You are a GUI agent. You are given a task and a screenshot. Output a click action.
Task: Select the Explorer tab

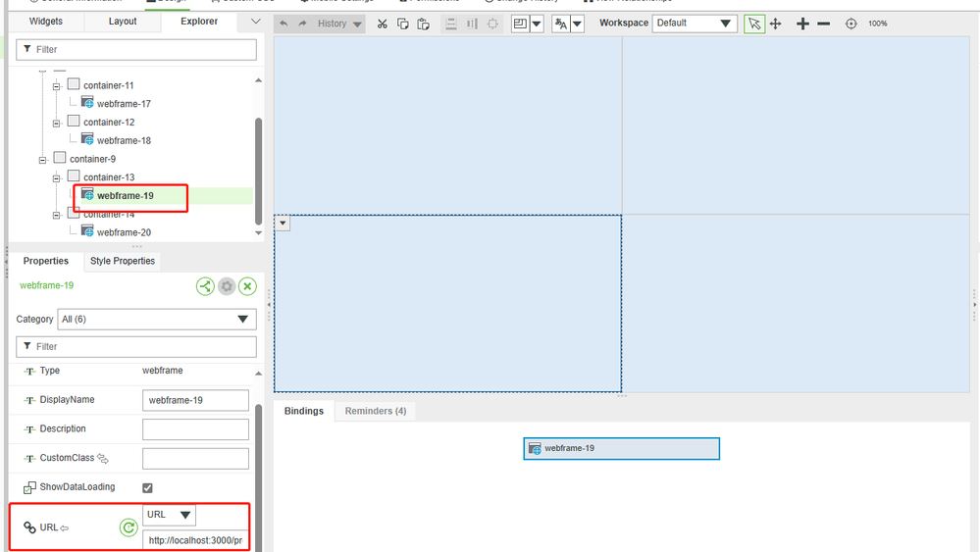pyautogui.click(x=199, y=22)
